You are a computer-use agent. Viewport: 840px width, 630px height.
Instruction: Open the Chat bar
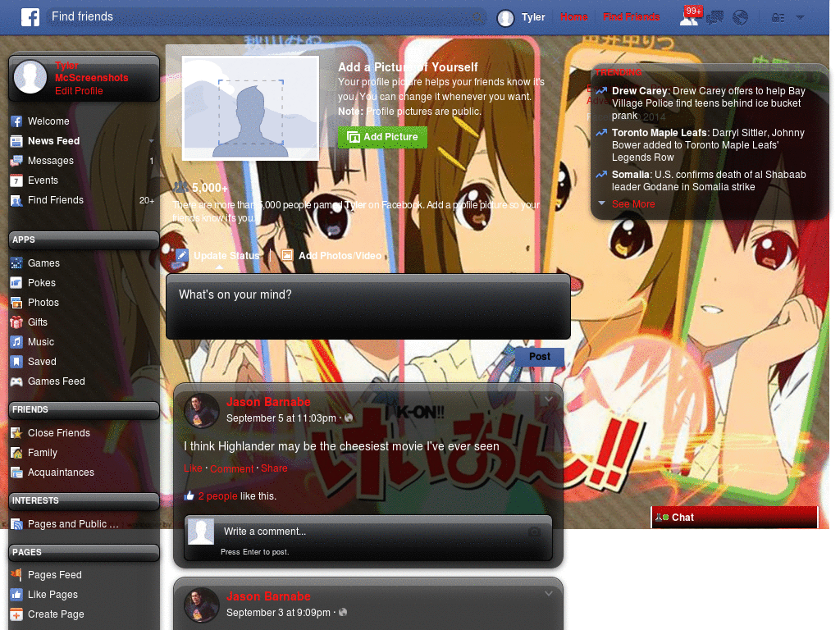coord(734,518)
